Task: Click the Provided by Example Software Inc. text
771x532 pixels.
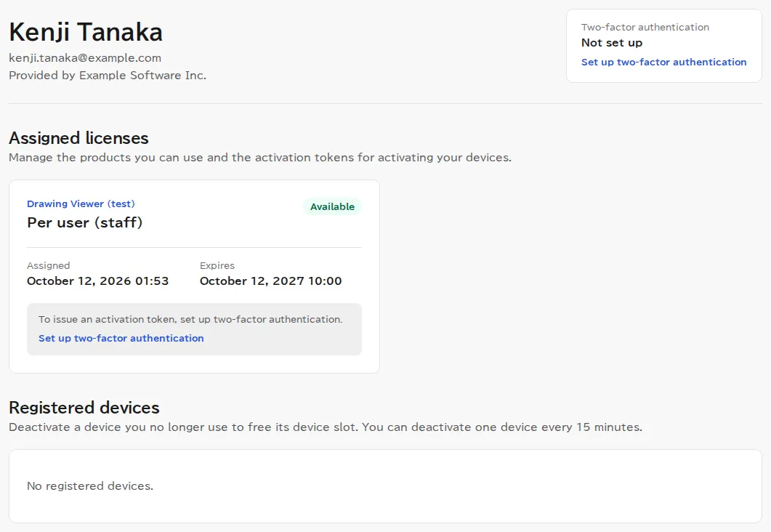Action: pyautogui.click(x=108, y=76)
